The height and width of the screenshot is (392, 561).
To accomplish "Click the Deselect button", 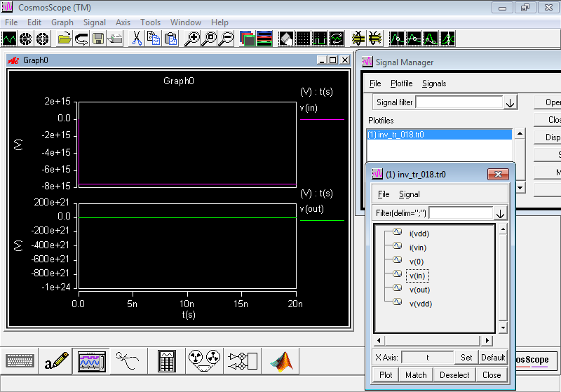I will click(x=454, y=375).
